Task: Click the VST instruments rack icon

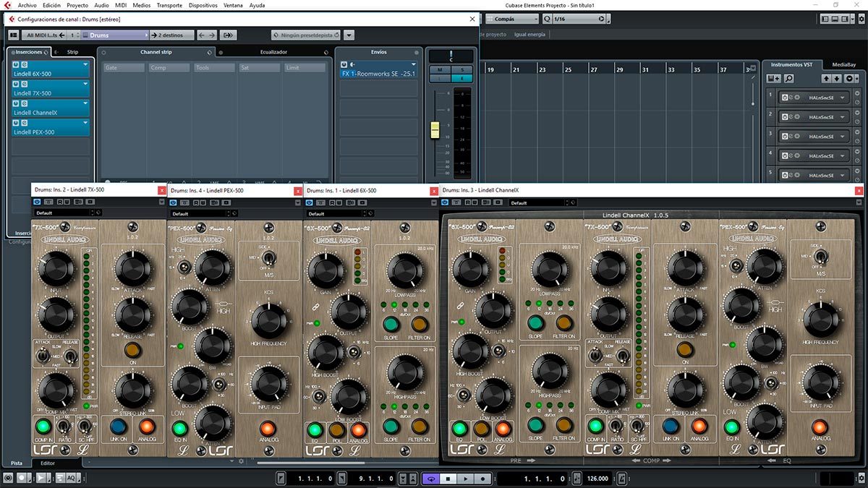Action: (774, 78)
